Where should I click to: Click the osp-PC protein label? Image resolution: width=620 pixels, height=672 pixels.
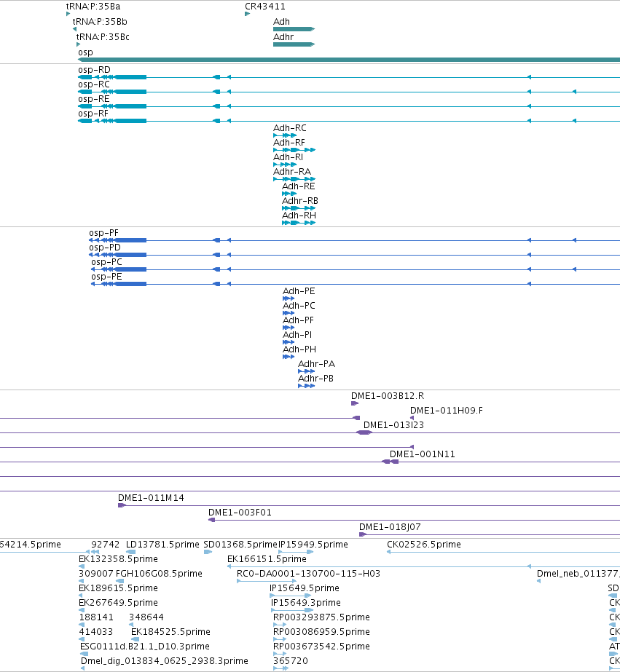click(x=107, y=262)
